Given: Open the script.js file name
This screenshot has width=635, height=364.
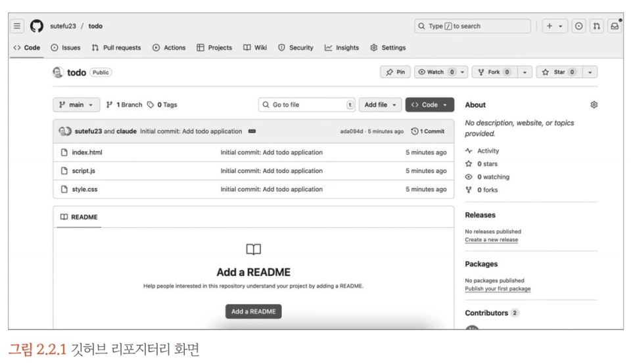Looking at the screenshot, I should [83, 171].
